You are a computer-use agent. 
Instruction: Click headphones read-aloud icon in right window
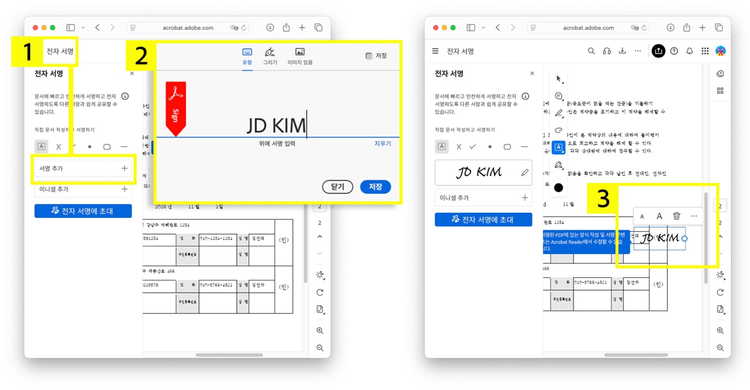click(607, 51)
